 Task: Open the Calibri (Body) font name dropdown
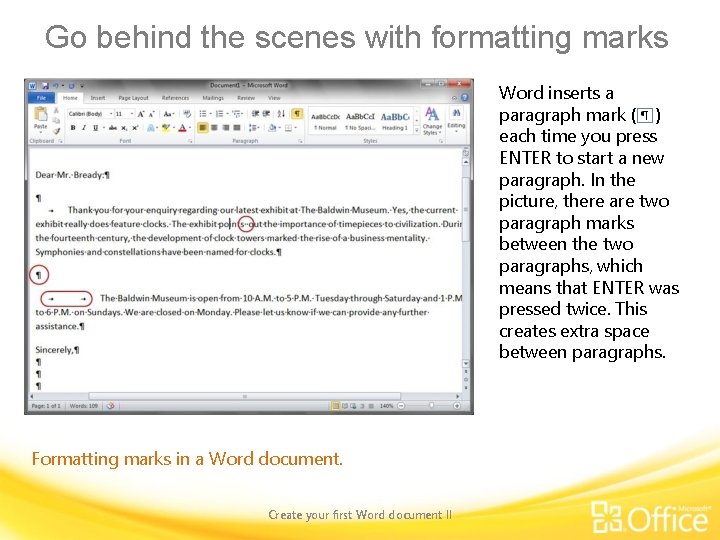tap(111, 114)
